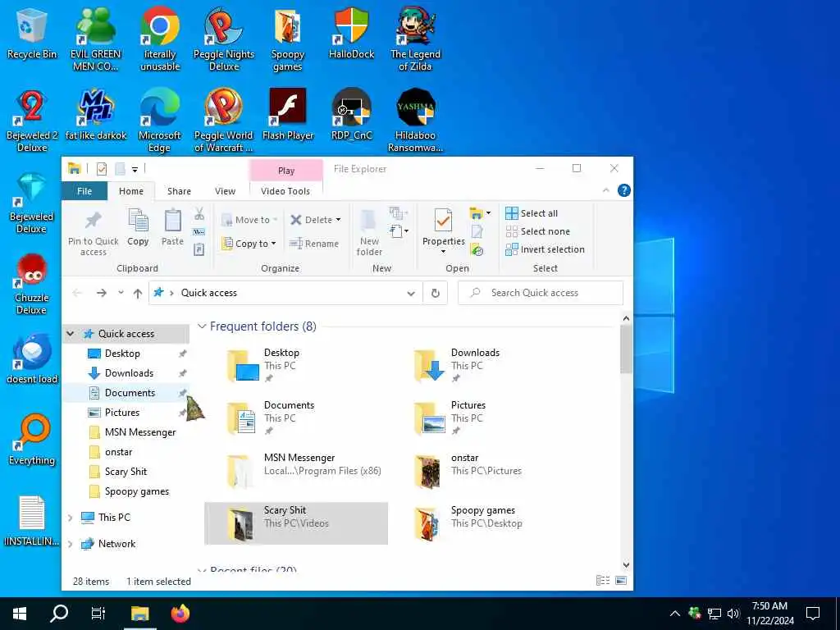Unpin Desktop from Quick access sidebar
This screenshot has height=630, width=840.
coord(183,354)
